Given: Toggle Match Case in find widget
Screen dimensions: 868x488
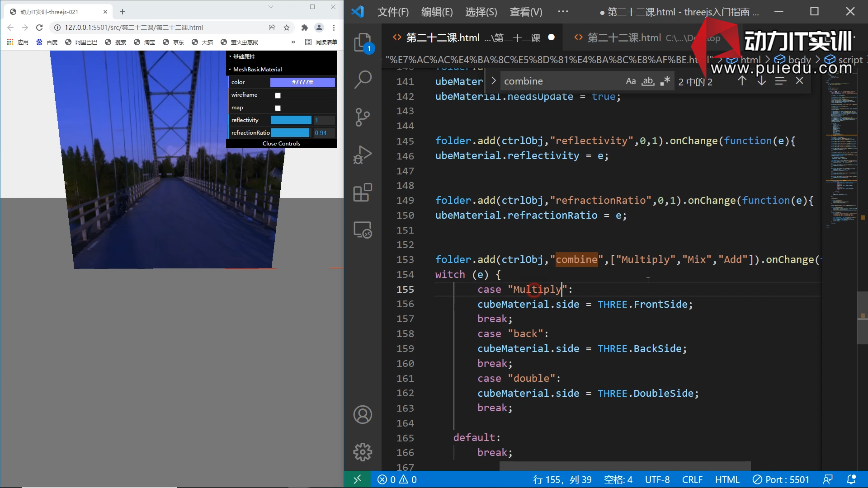Looking at the screenshot, I should pyautogui.click(x=631, y=81).
